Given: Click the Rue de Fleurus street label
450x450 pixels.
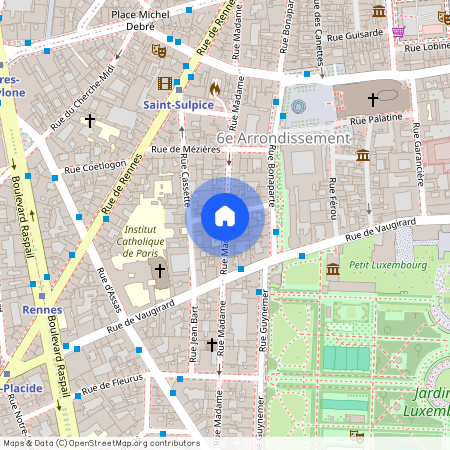Looking at the screenshot, I should [x=112, y=385].
